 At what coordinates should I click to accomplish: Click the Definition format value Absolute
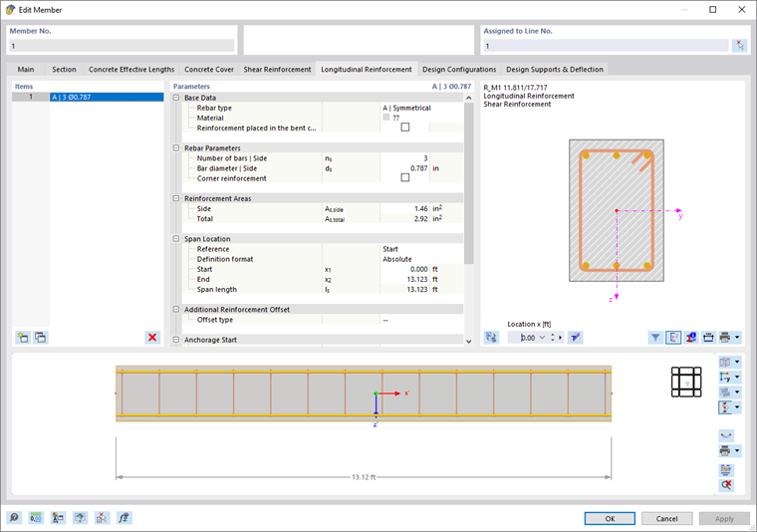397,259
